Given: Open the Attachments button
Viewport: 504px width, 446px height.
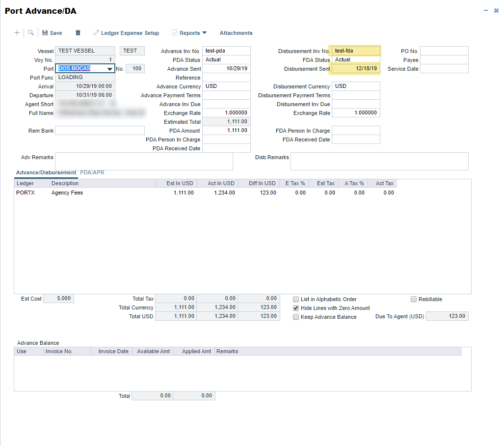Looking at the screenshot, I should click(x=236, y=33).
